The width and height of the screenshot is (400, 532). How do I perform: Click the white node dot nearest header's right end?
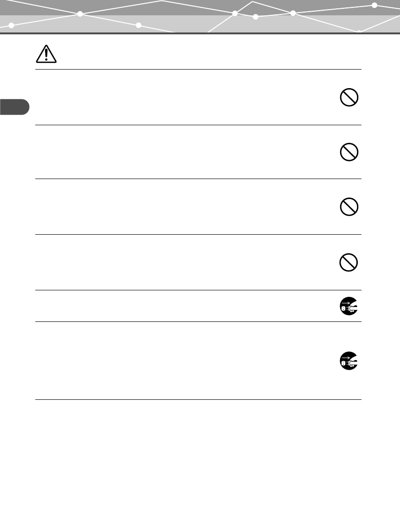pyautogui.click(x=374, y=5)
